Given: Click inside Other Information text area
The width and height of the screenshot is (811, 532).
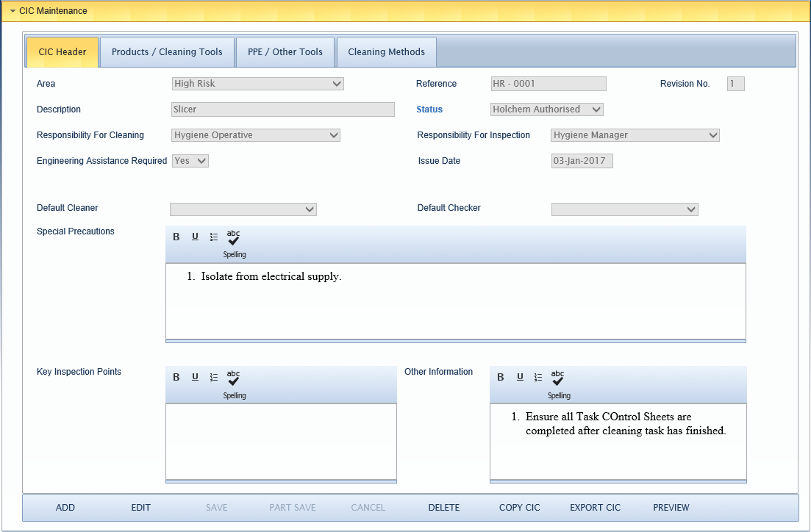Looking at the screenshot, I should [618, 442].
